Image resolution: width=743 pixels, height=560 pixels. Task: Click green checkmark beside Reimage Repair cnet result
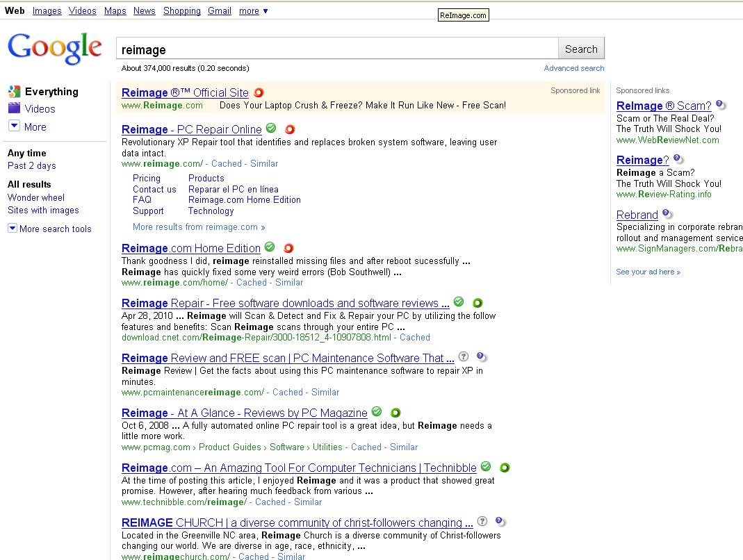coord(459,302)
